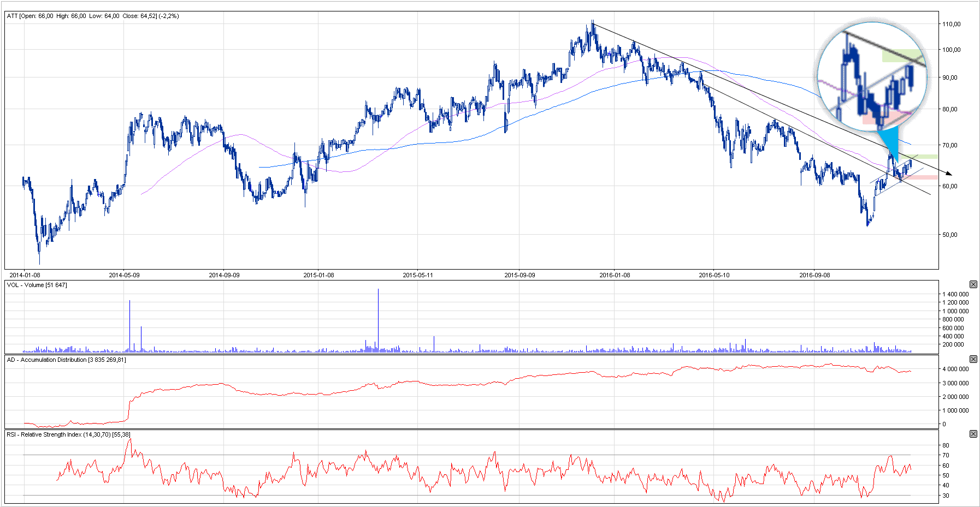Click the cyan pointer under the magnifier
This screenshot has width=980, height=507.
tap(890, 143)
